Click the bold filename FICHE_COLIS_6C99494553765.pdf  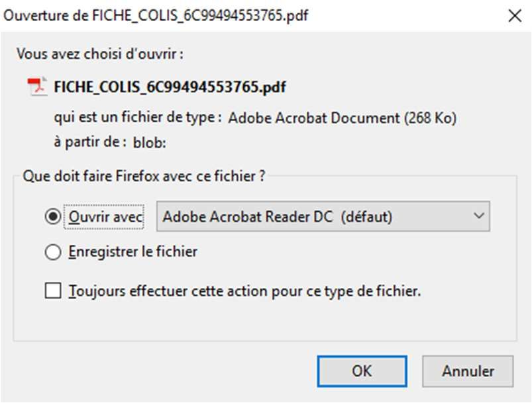point(170,87)
